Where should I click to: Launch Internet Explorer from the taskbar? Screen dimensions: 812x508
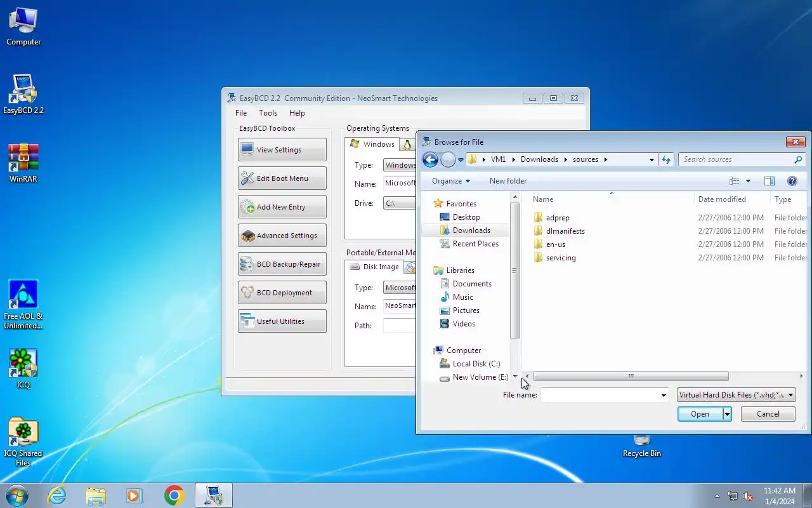(57, 495)
